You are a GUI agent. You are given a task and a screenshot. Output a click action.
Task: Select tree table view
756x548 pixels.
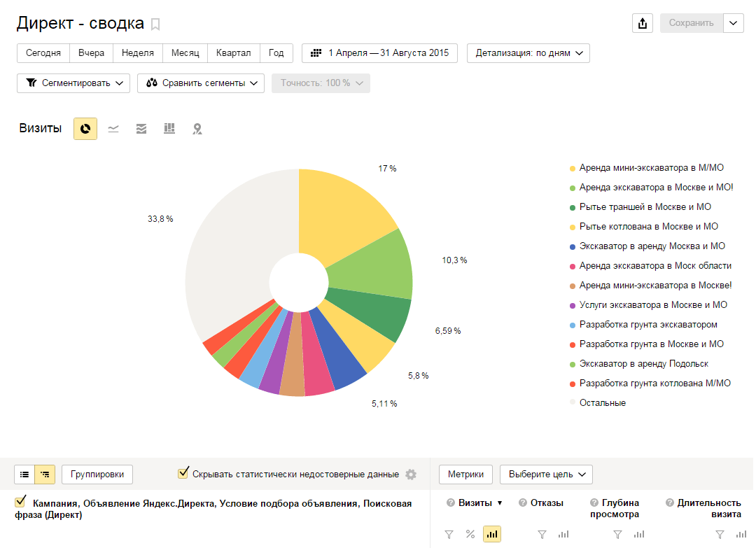click(x=45, y=475)
